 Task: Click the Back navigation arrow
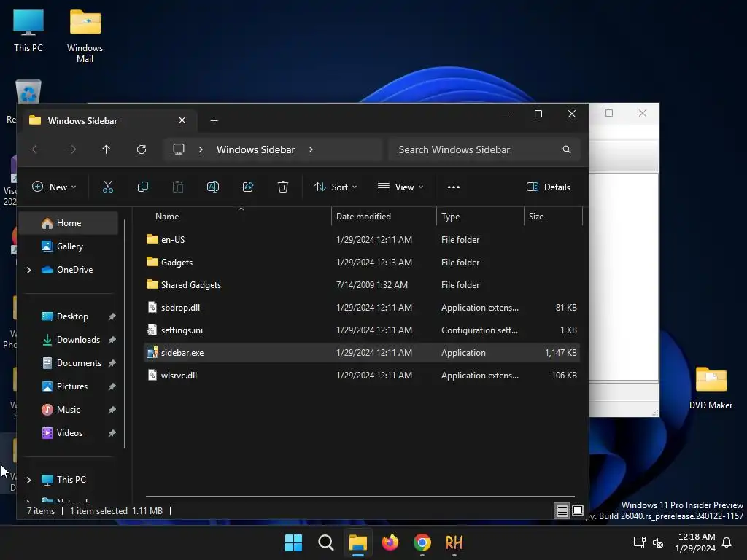click(x=36, y=149)
